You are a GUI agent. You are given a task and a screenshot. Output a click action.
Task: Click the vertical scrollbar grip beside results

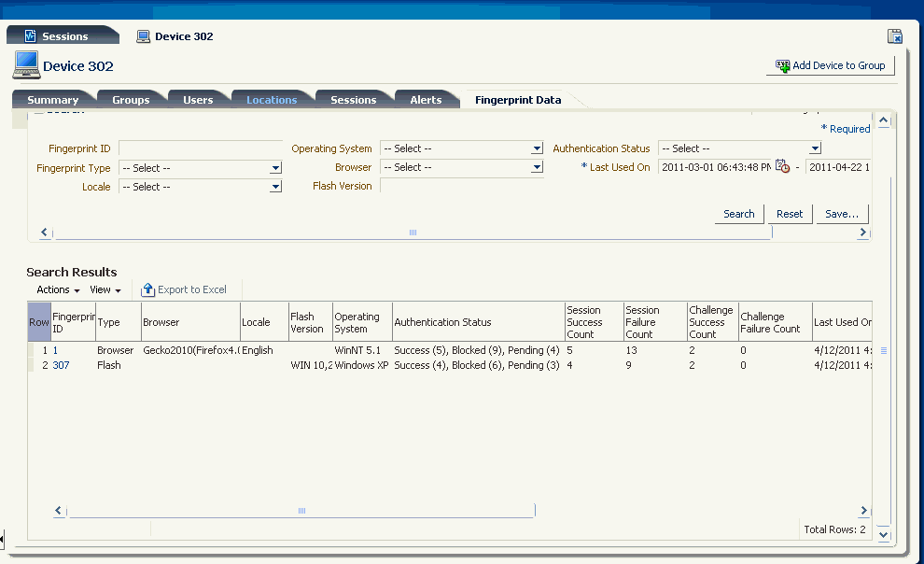click(883, 351)
